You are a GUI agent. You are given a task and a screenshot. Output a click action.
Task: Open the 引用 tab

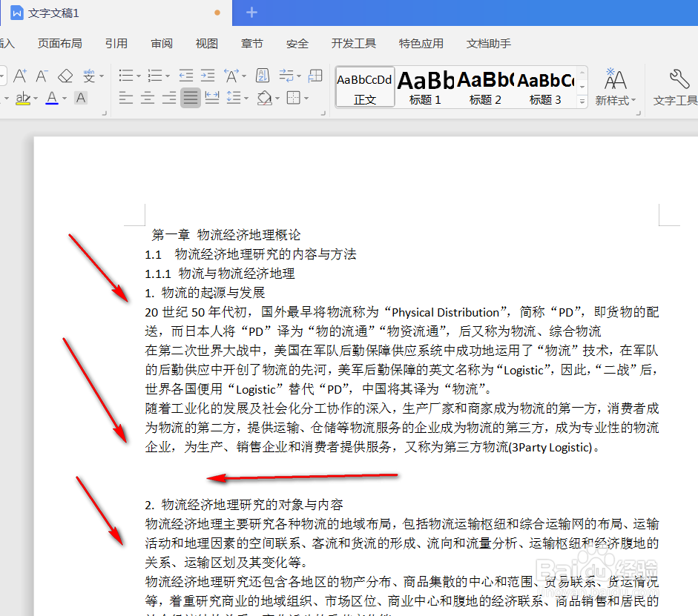point(116,44)
